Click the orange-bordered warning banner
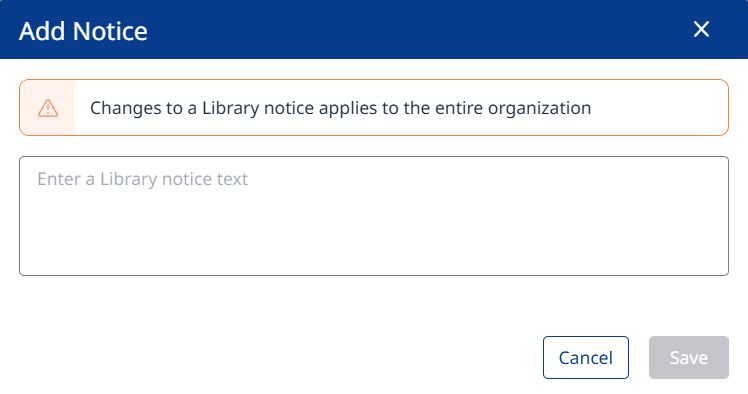The image size is (748, 394). [x=374, y=107]
